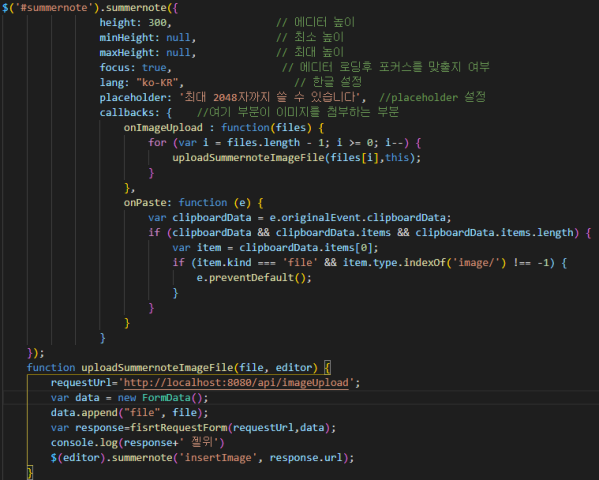Click 'response.url' argument
Image resolution: width=599 pixels, height=480 pixels.
tap(306, 457)
